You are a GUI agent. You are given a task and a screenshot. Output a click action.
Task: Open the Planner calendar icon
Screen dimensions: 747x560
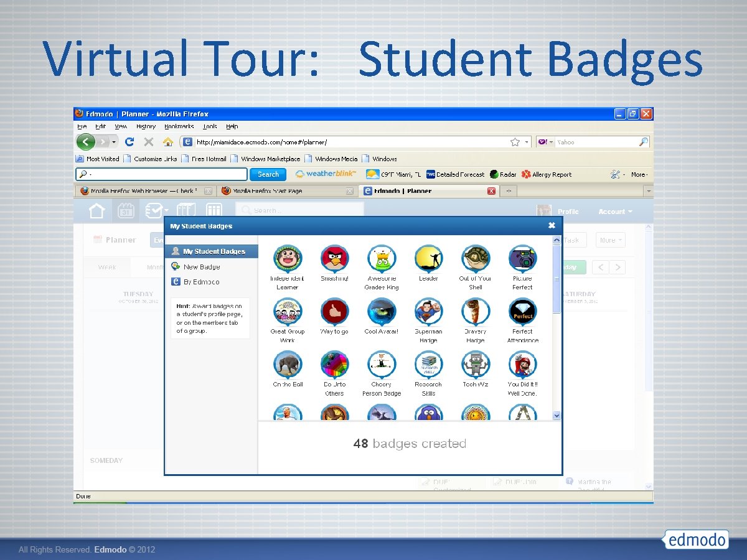click(x=126, y=210)
